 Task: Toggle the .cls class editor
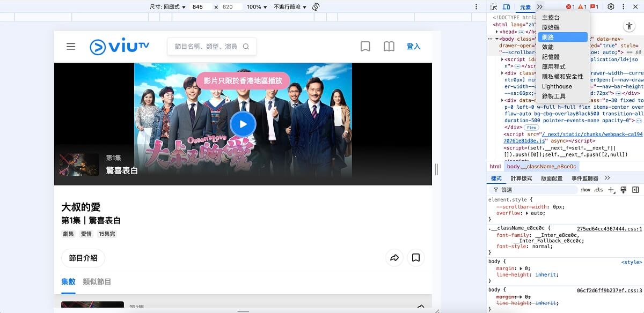point(598,190)
